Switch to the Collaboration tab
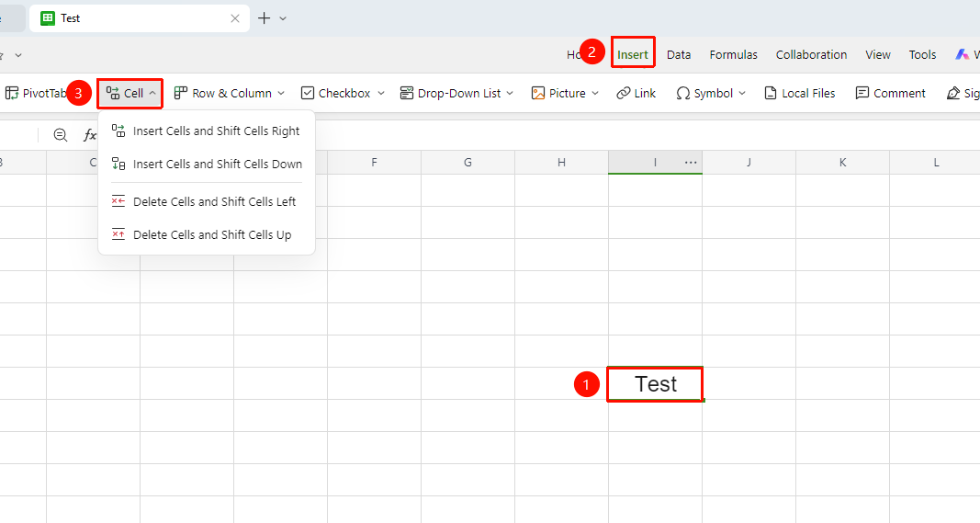Screen dimensions: 980x523 point(811,55)
